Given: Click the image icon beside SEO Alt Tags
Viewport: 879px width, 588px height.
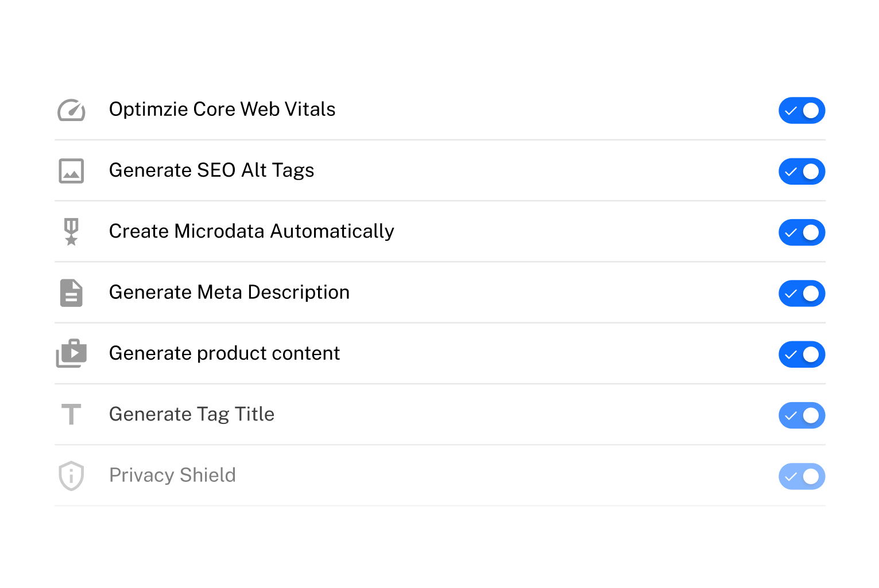Looking at the screenshot, I should point(71,171).
